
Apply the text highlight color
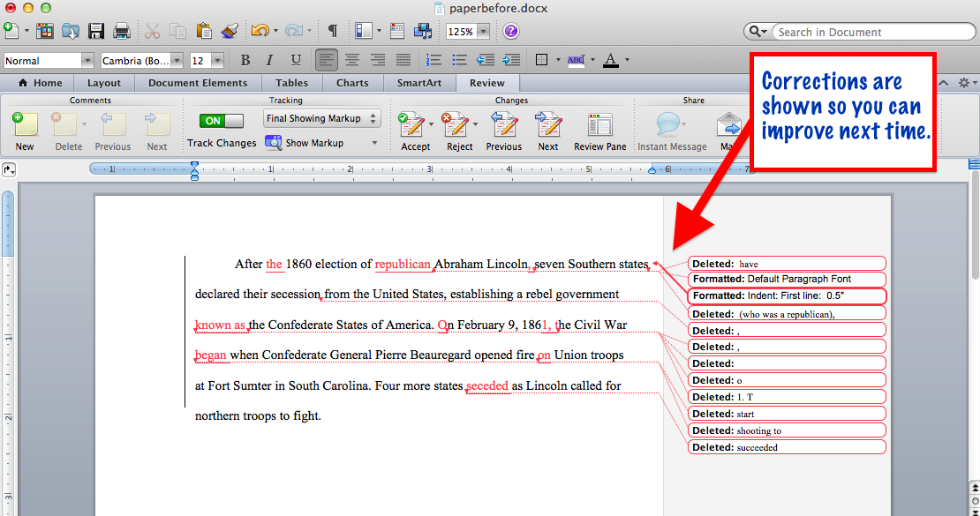click(x=576, y=60)
